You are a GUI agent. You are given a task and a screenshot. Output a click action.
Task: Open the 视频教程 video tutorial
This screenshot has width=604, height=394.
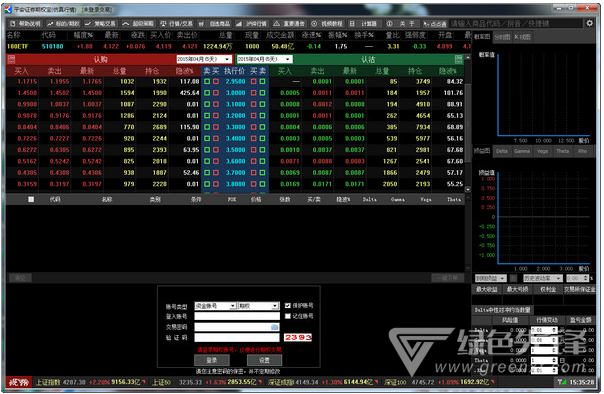[x=327, y=23]
